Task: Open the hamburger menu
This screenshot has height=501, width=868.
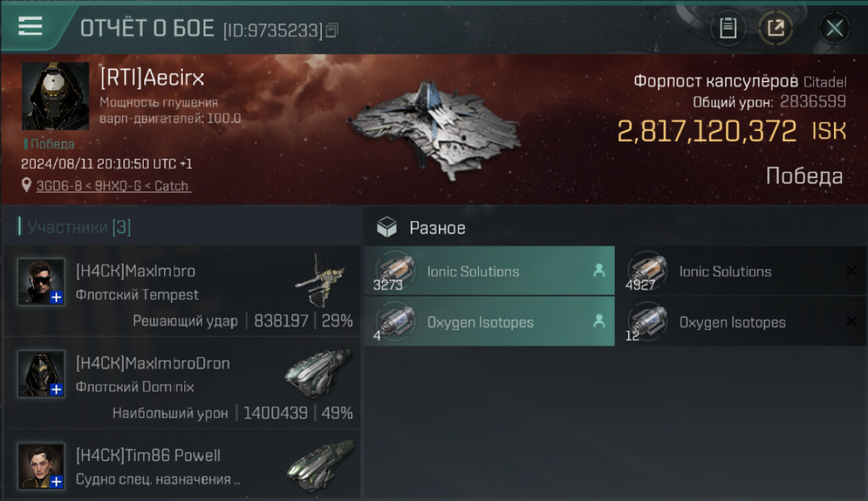Action: click(30, 27)
